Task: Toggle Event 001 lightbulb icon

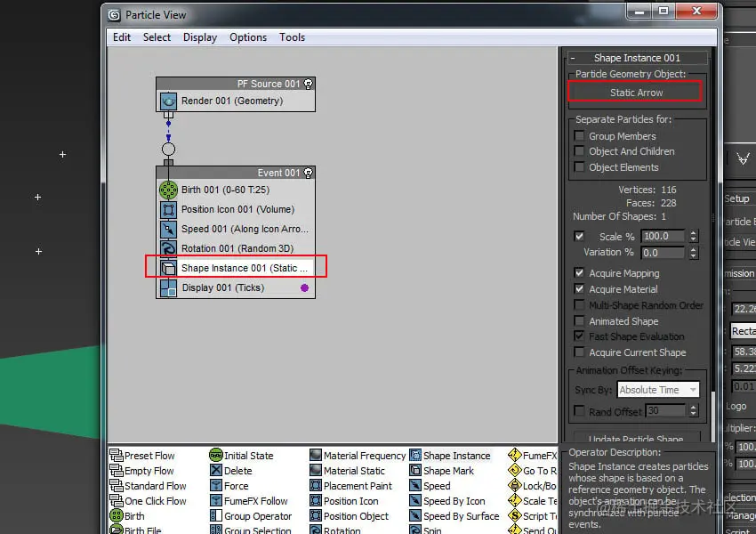Action: 308,173
